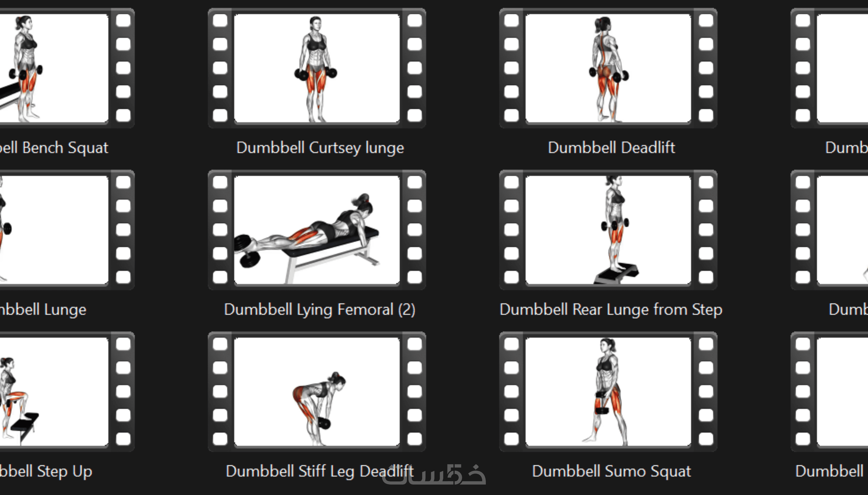Viewport: 868px width, 495px height.
Task: Click the 'Dumbbell Step Up' file name label
Action: [x=46, y=472]
